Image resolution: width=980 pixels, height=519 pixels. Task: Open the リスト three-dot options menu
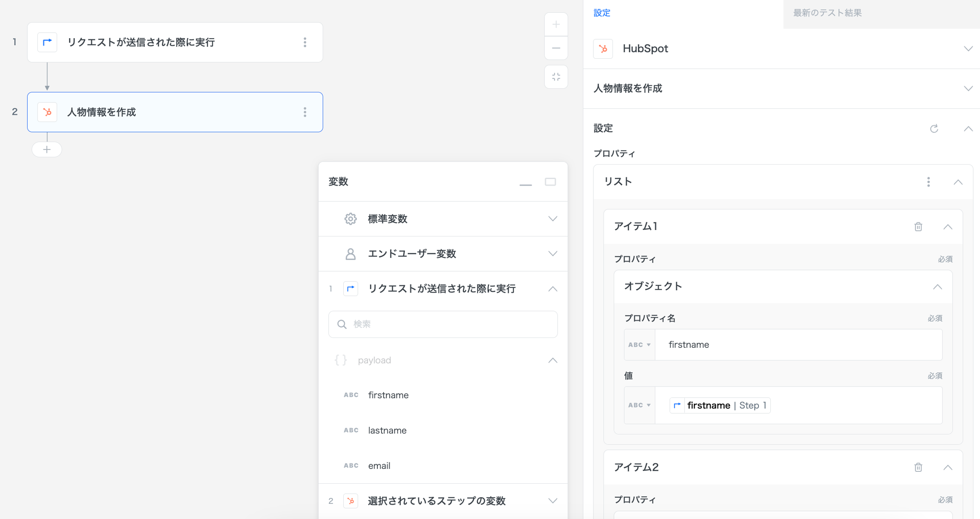coord(928,182)
